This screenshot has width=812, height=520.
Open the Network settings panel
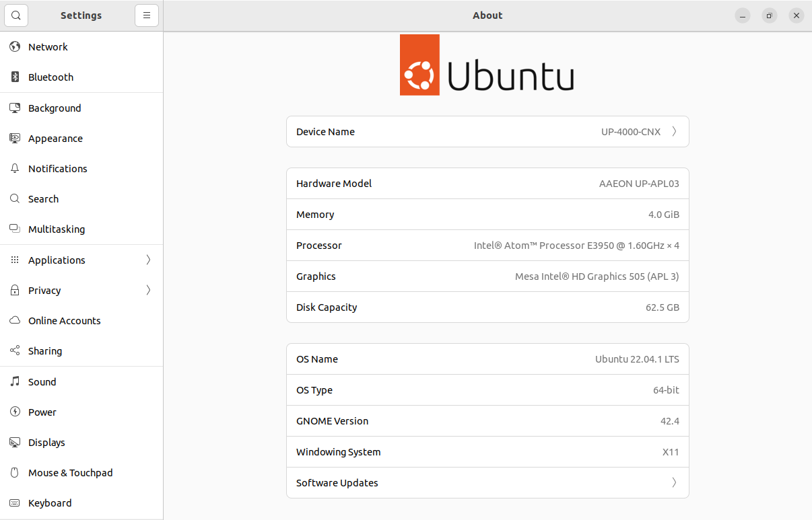coord(81,47)
